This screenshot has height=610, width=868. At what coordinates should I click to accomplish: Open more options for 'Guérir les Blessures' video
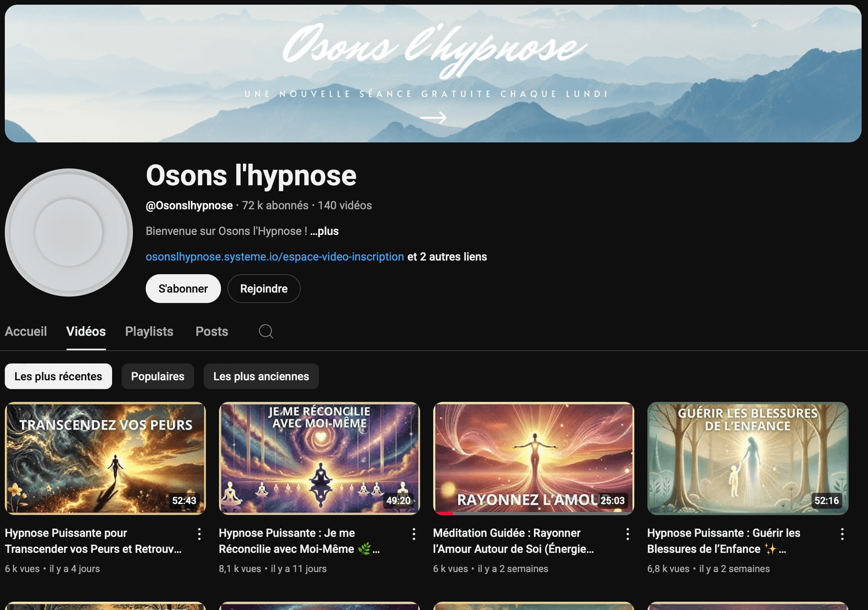(x=842, y=534)
